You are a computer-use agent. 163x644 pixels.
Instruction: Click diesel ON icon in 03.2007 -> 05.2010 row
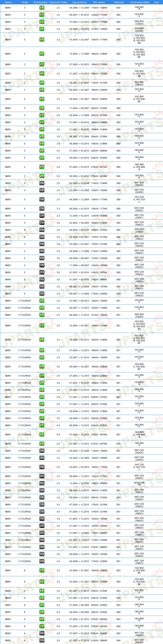pos(42,467)
